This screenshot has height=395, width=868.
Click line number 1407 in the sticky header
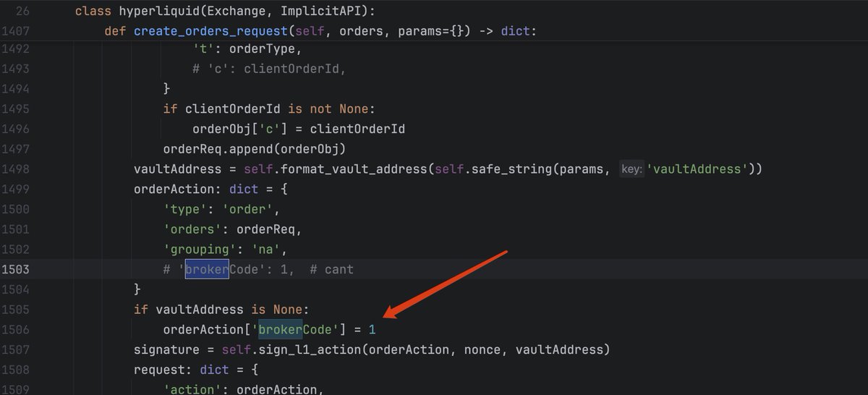point(15,31)
